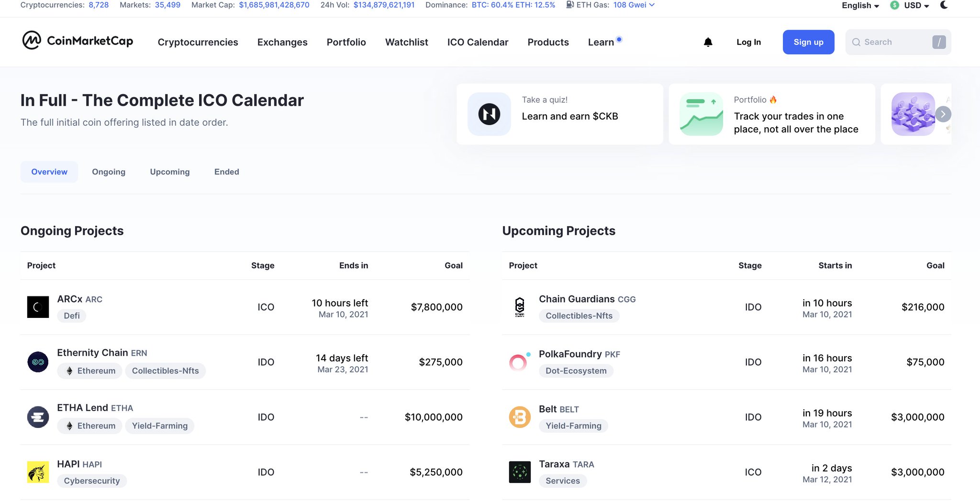Click the Ethernity Chain logo

pyautogui.click(x=38, y=362)
